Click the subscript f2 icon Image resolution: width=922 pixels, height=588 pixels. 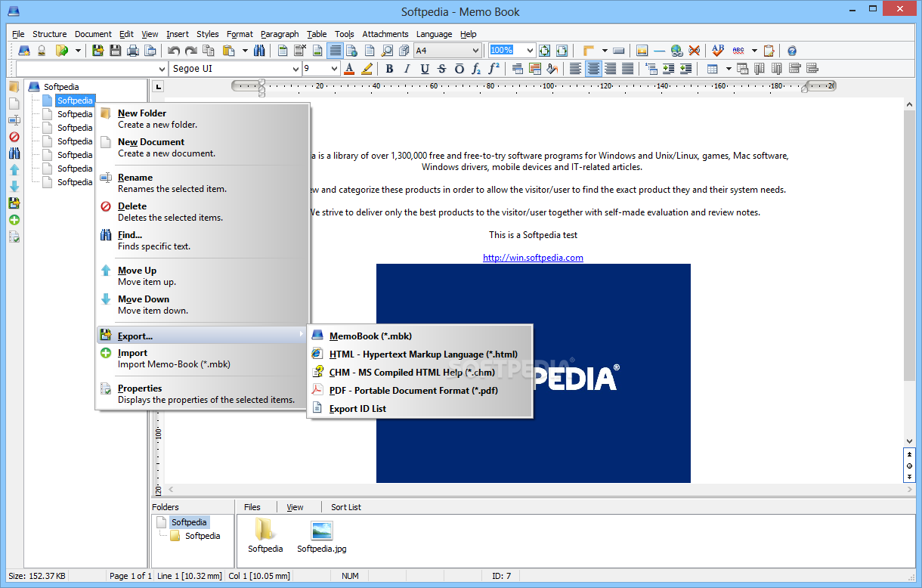476,69
